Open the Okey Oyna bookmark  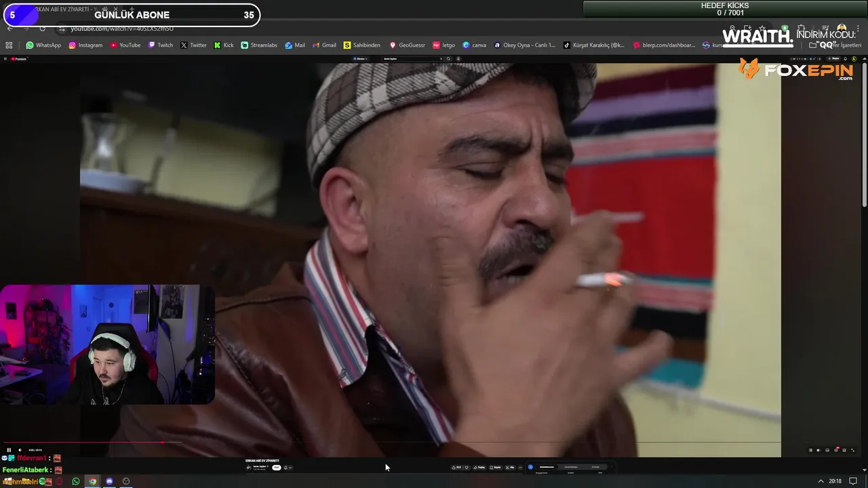pyautogui.click(x=525, y=45)
